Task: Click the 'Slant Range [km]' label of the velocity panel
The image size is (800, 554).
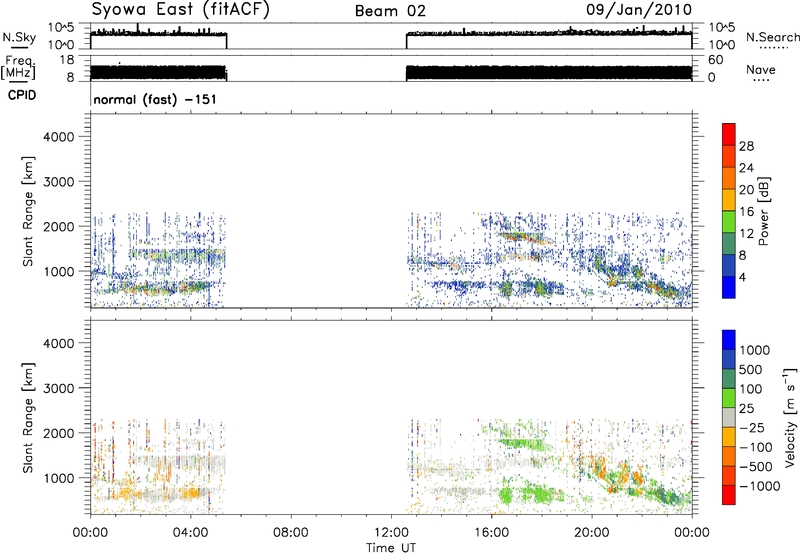Action: [28, 417]
